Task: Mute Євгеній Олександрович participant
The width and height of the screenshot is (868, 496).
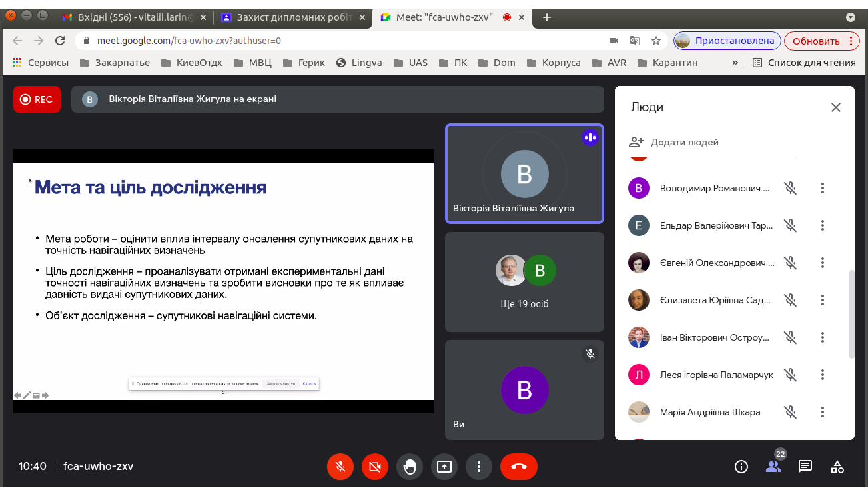Action: click(791, 263)
